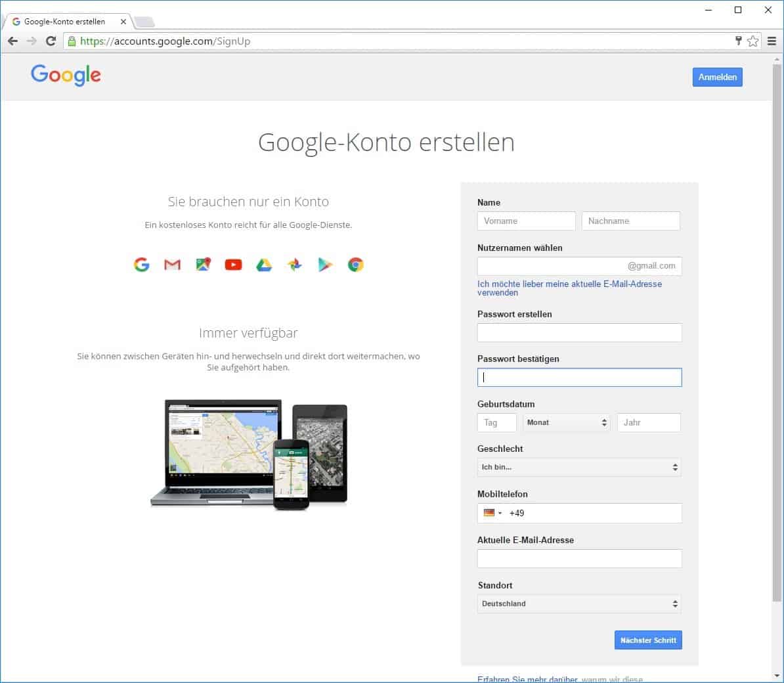Click the saved-password key icon
The image size is (784, 683).
(x=738, y=41)
